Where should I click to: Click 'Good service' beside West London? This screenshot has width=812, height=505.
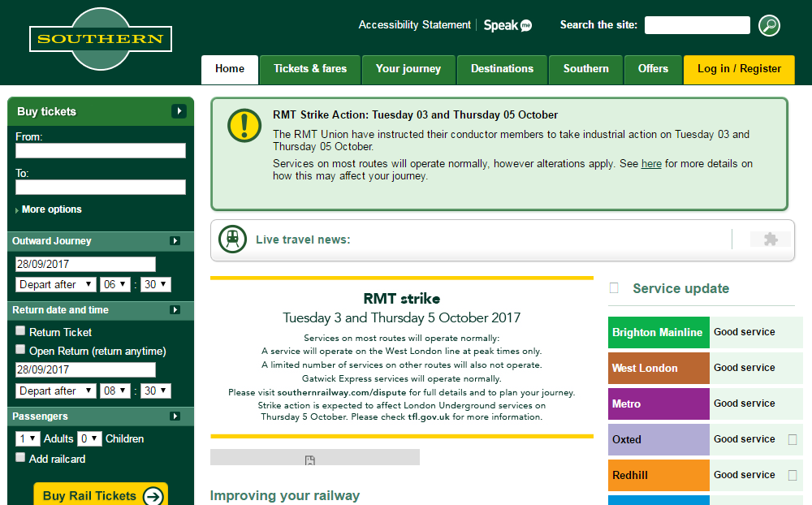click(x=744, y=368)
